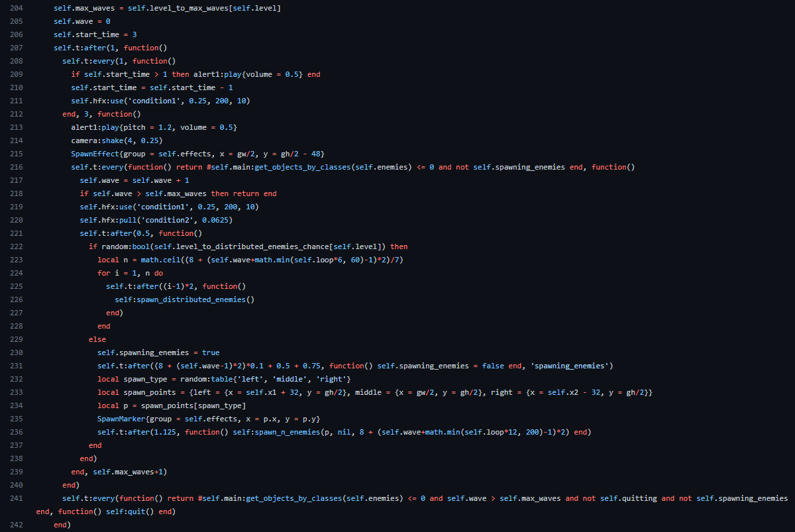The image size is (795, 532).
Task: Click the 'self.wave = 0' assignment
Action: [82, 21]
